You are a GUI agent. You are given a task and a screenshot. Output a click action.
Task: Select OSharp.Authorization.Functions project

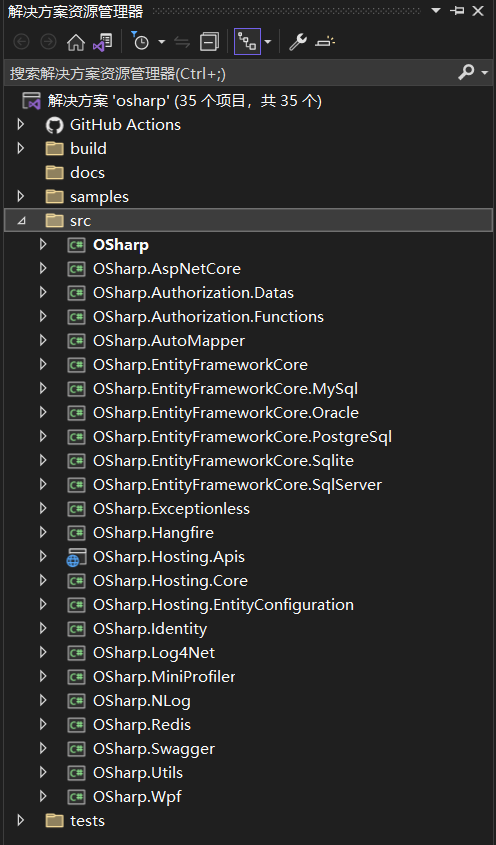pyautogui.click(x=208, y=316)
